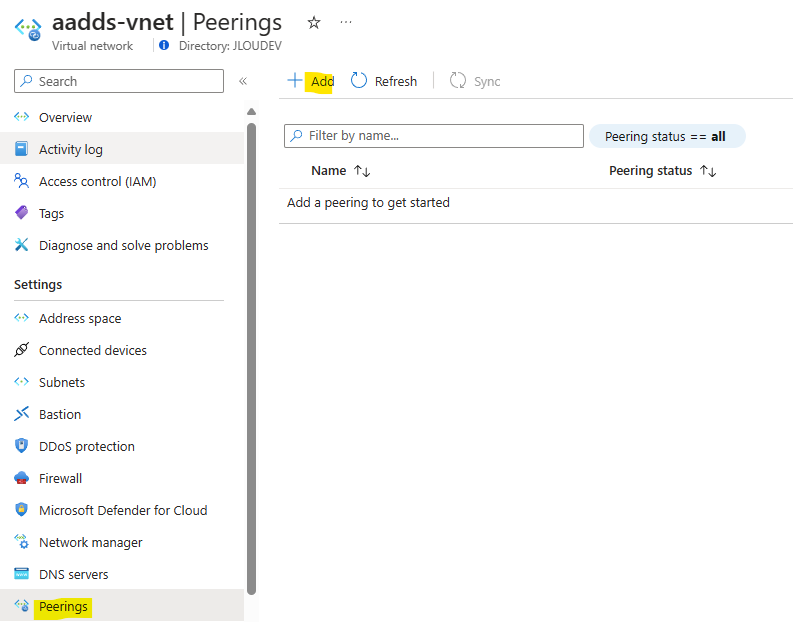
Task: Favorite this page with the star icon
Action: point(314,22)
